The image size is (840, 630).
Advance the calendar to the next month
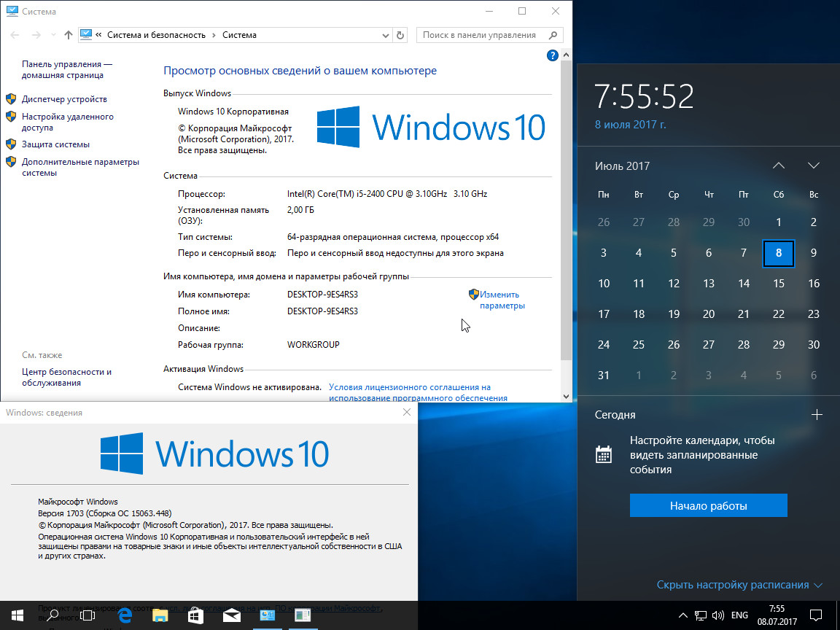click(814, 166)
